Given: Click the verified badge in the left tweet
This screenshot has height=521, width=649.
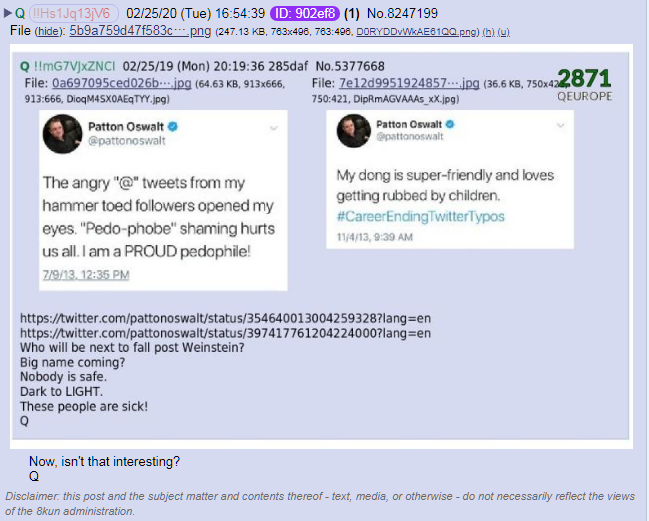Looking at the screenshot, I should [x=173, y=127].
